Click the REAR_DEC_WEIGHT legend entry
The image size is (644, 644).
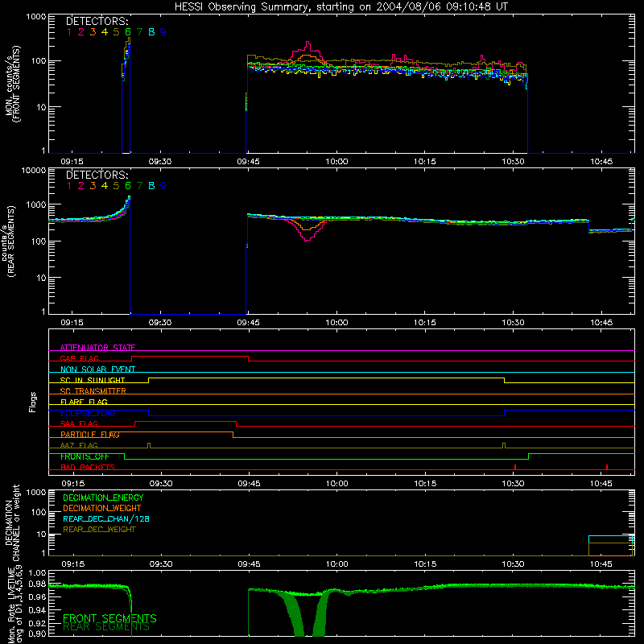pyautogui.click(x=99, y=530)
